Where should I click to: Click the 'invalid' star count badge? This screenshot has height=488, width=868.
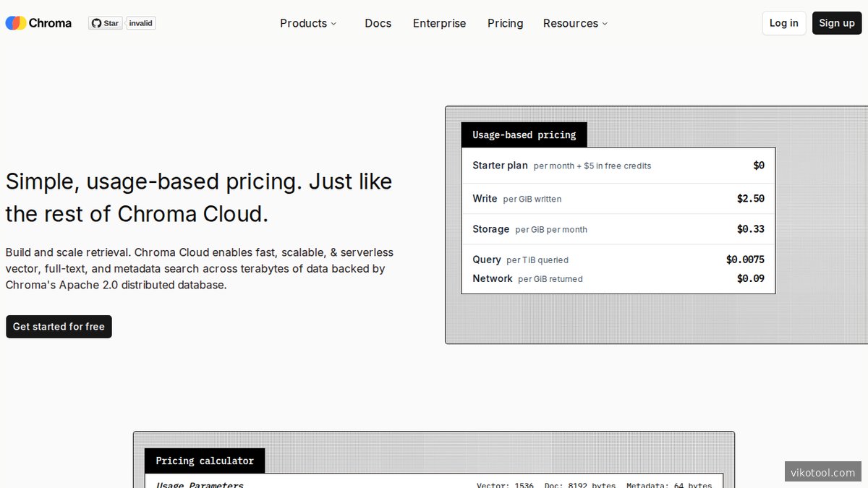(140, 22)
